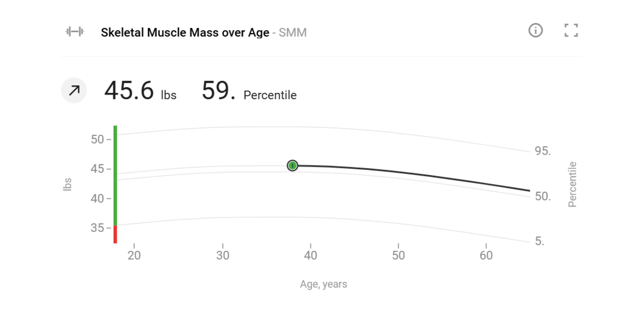Click the 50. percentile curve label
The image size is (644, 315).
[x=543, y=196]
